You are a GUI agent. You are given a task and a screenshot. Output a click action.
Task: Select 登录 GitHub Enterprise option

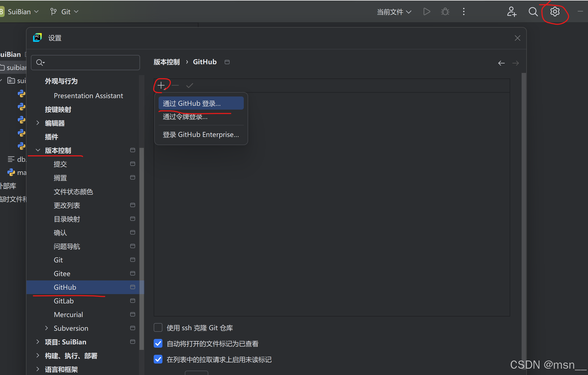[201, 134]
